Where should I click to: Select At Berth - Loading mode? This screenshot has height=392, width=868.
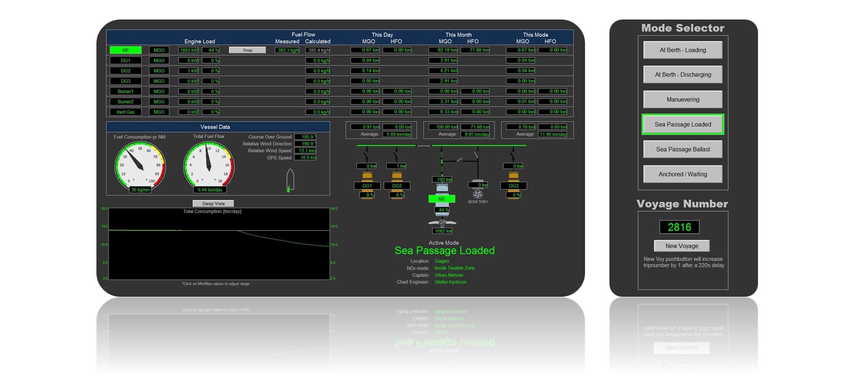(x=682, y=50)
